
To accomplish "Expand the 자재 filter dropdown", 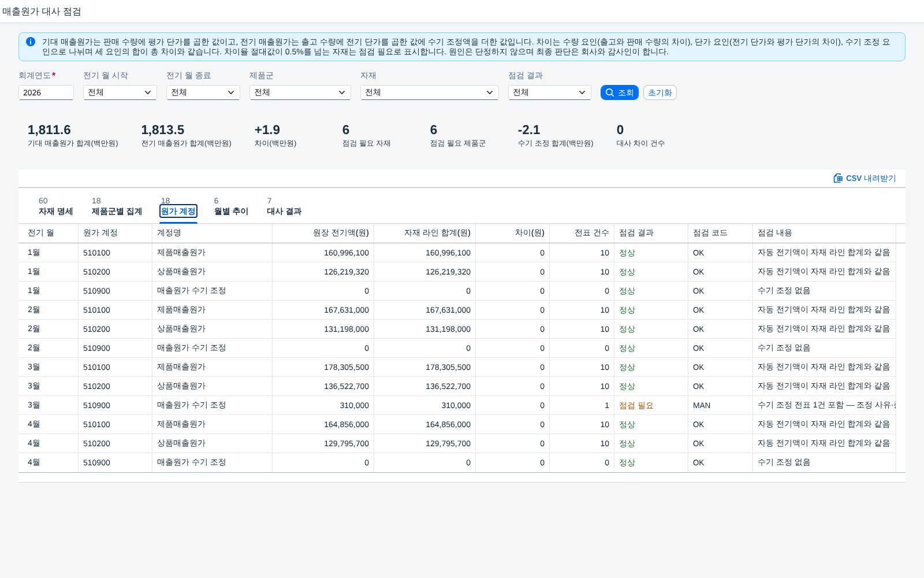I will coord(430,92).
